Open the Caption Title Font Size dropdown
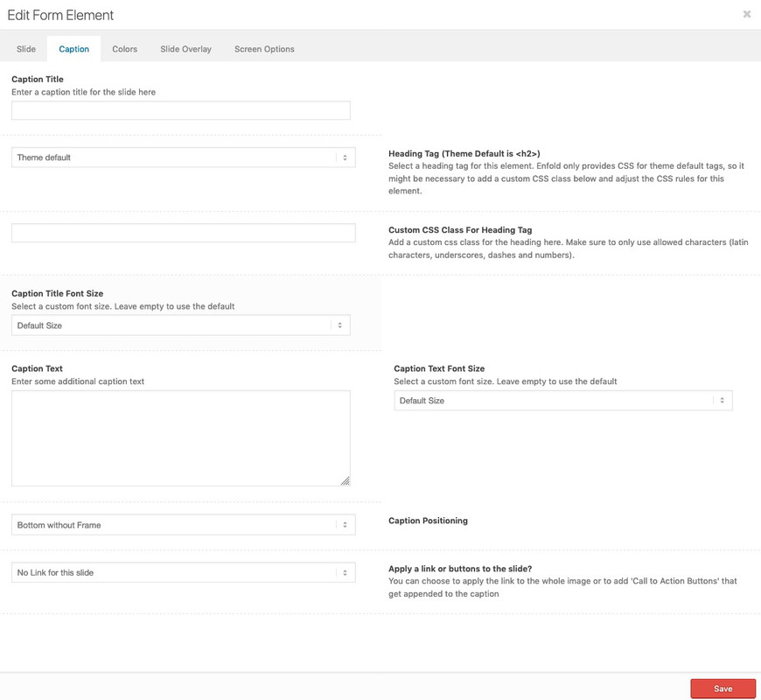Viewport: 761px width, 700px height. click(x=181, y=325)
